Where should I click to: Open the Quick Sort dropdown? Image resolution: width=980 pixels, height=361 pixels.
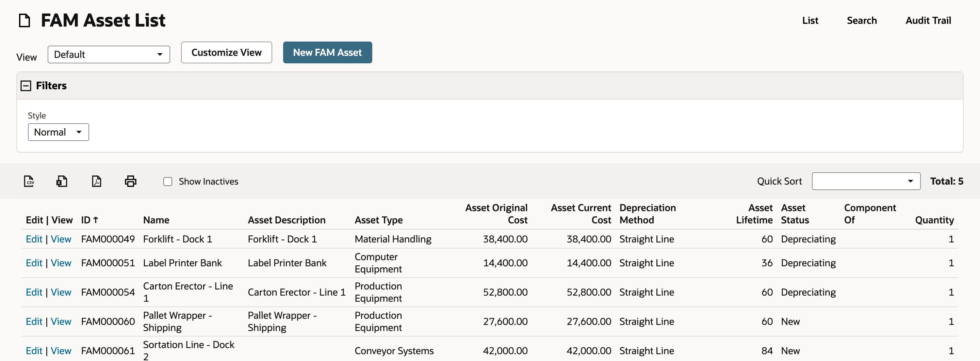(x=866, y=181)
